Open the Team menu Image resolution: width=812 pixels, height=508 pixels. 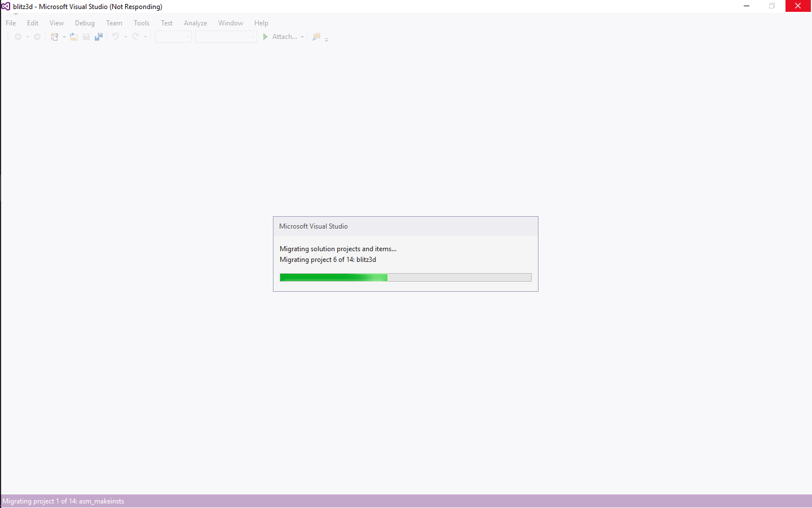pos(114,23)
